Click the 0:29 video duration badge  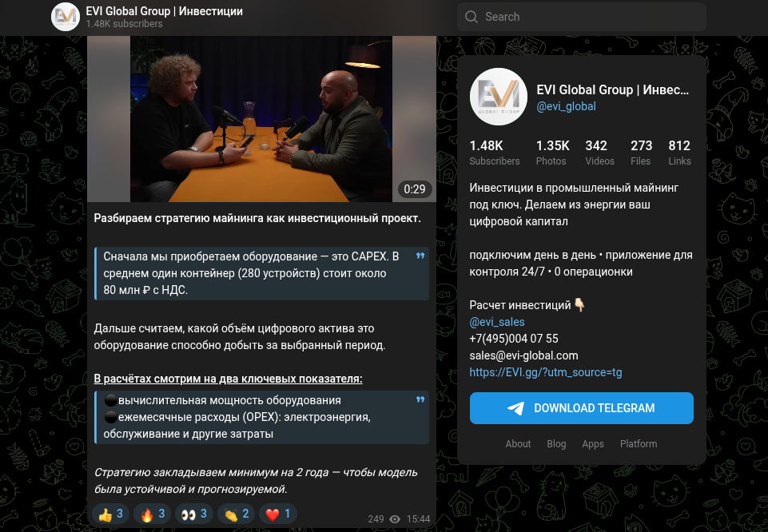click(x=414, y=189)
